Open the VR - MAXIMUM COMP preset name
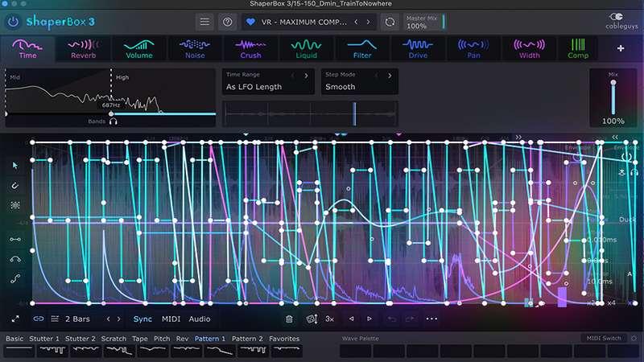Viewport: 644px width, 362px height. (304, 23)
